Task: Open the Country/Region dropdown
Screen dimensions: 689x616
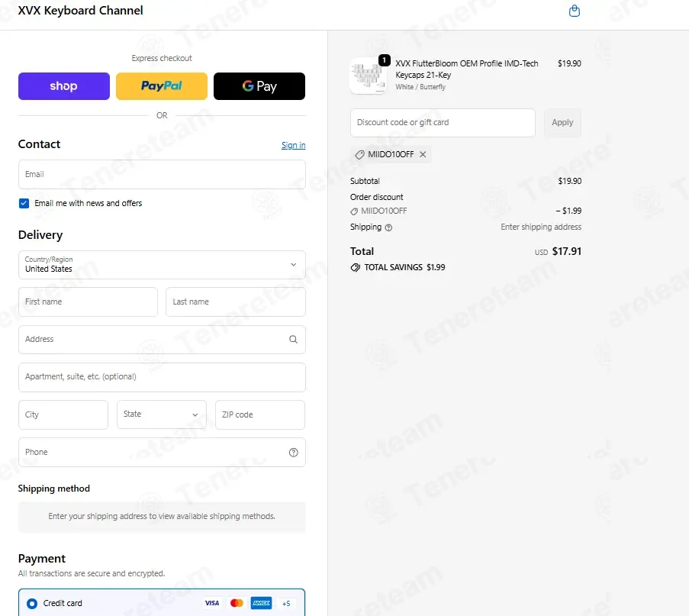Action: (x=162, y=265)
